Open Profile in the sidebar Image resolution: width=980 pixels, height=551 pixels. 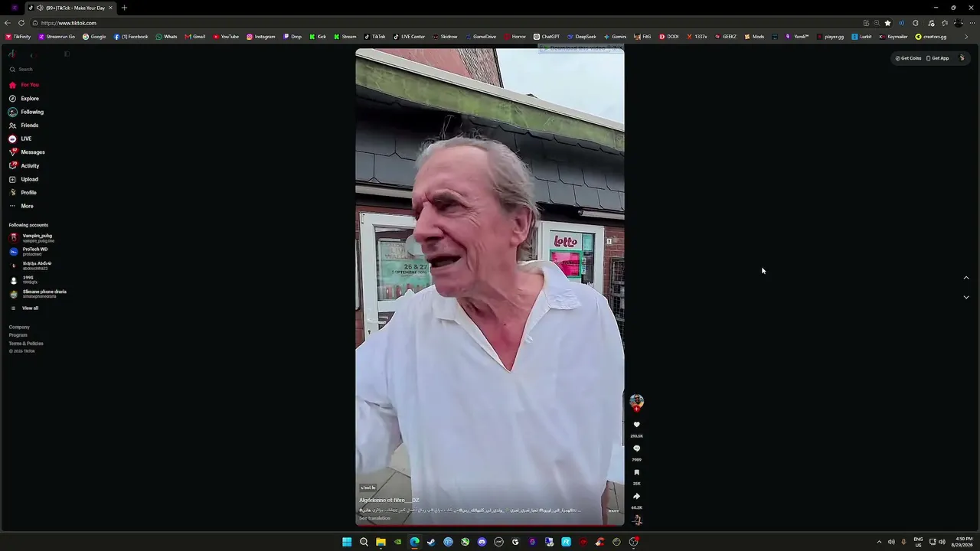[x=22, y=193]
